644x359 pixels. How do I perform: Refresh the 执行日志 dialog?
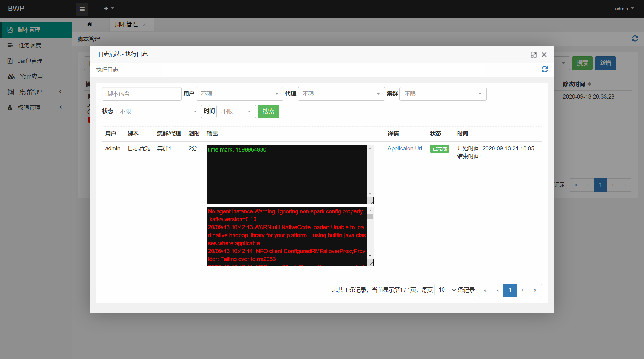click(x=544, y=69)
